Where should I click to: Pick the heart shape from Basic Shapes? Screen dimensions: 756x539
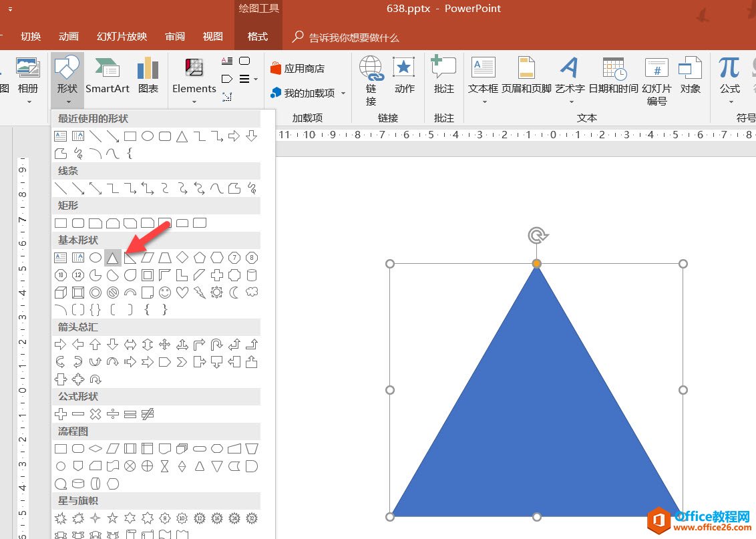tap(182, 293)
